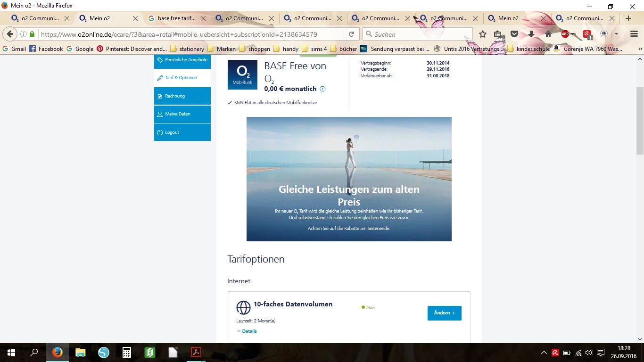
Task: Open the green notebook app on the taskbar
Action: 150,353
